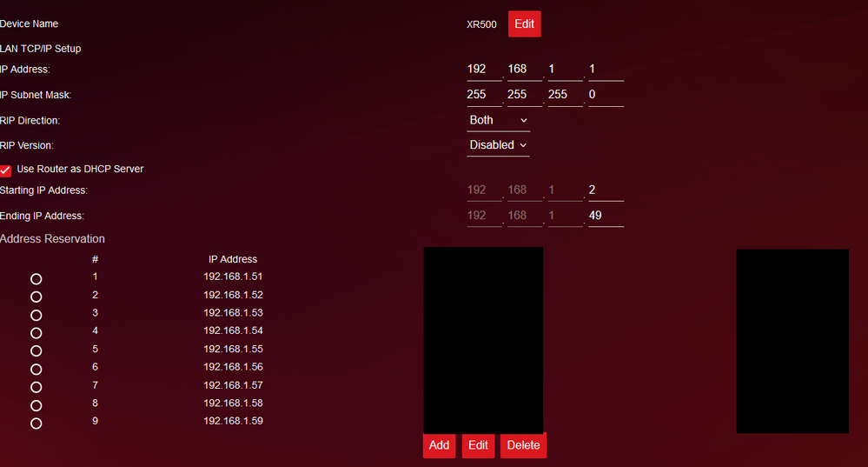
Task: Click the 192.168.1.53 reservation address text
Action: coord(233,313)
